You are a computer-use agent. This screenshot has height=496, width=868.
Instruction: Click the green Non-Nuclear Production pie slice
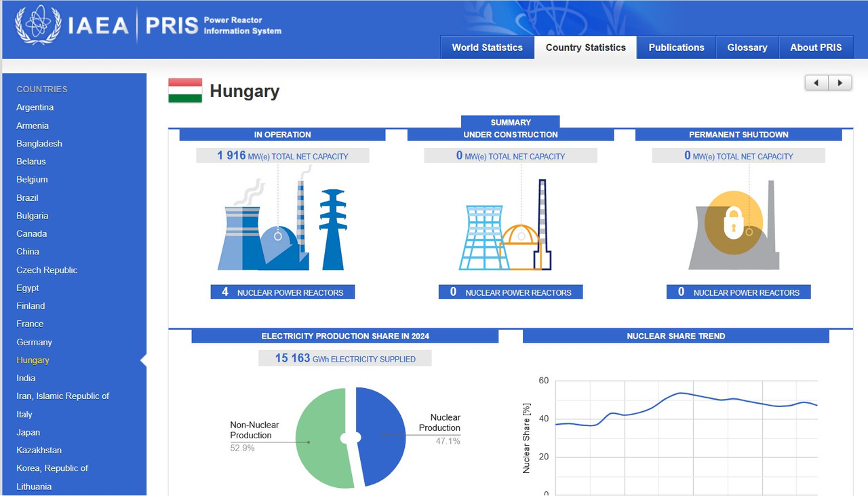[x=323, y=438]
